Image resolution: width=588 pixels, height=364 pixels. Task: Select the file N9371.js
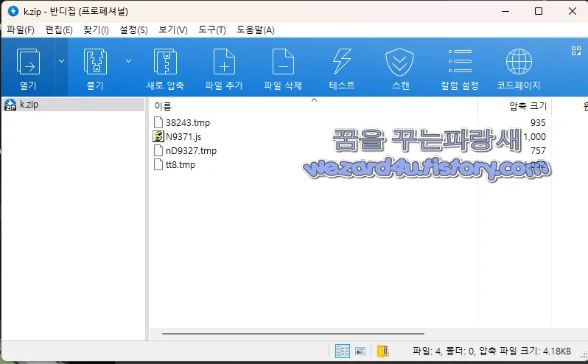point(183,137)
